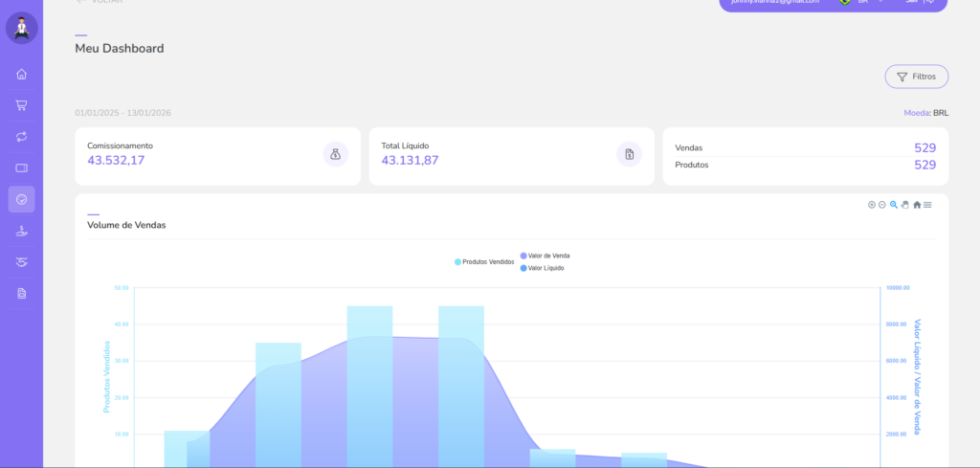Viewport: 980px width, 468px height.
Task: Activate chart selection zoom magnifier tool
Action: pyautogui.click(x=894, y=205)
